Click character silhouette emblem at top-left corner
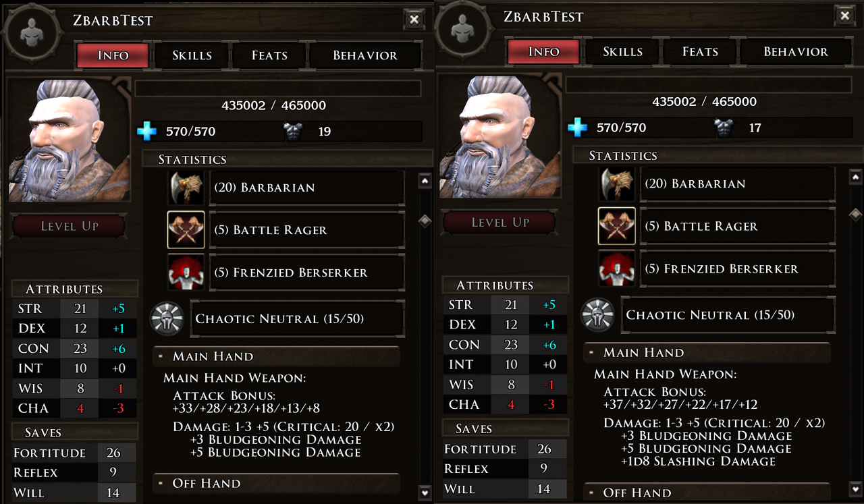864x504 pixels. tap(32, 33)
